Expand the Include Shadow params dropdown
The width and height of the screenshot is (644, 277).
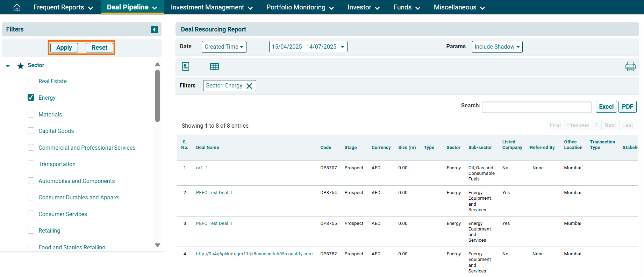(x=497, y=47)
